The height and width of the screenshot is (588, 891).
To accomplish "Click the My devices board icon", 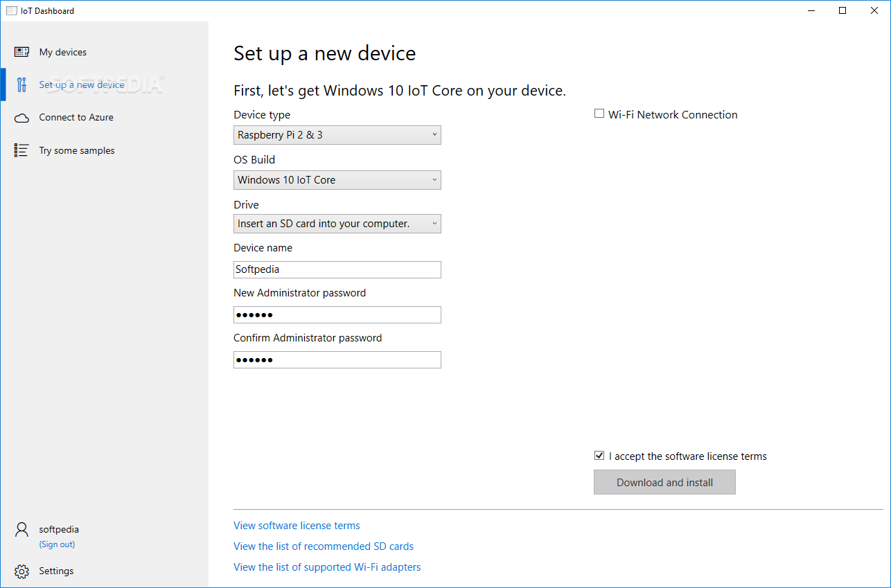I will (21, 52).
